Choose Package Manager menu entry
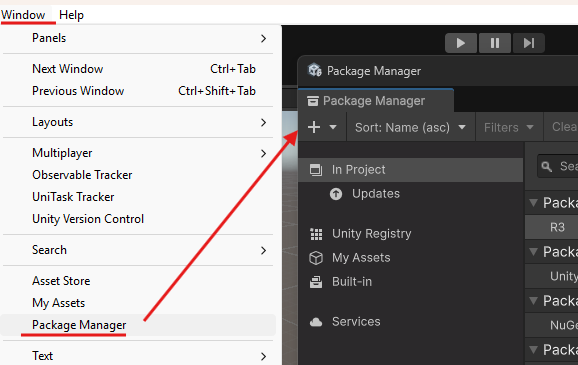Screen dimensions: 578x365 pyautogui.click(x=138, y=325)
